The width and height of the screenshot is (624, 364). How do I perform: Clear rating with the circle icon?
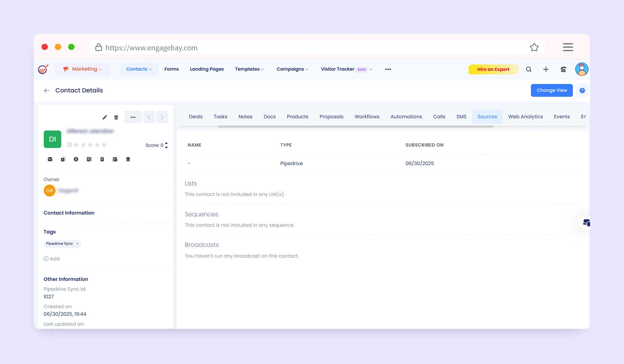pos(69,145)
